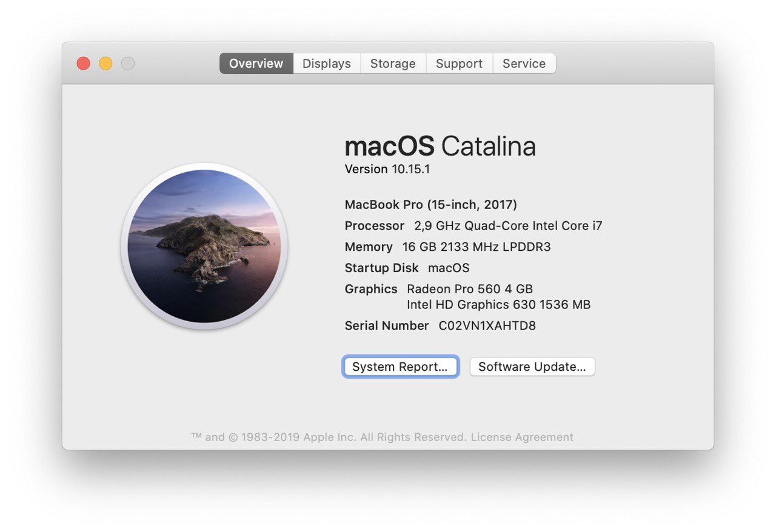Viewport: 776px width, 532px height.
Task: Open the License Agreement link
Action: tap(522, 437)
